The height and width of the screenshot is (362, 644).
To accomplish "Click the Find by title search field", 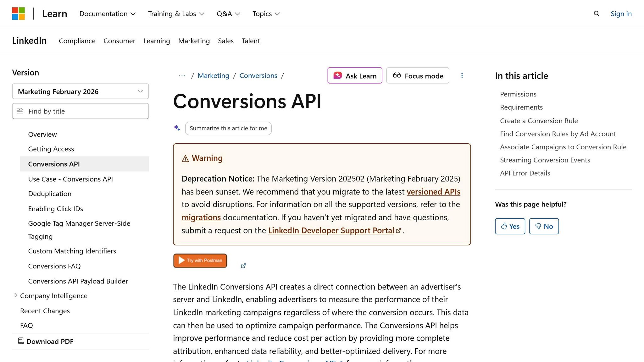I will click(x=80, y=111).
